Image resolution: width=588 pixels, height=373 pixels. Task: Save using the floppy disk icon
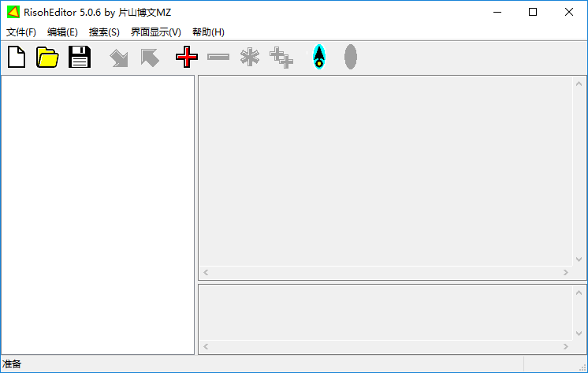pos(80,57)
